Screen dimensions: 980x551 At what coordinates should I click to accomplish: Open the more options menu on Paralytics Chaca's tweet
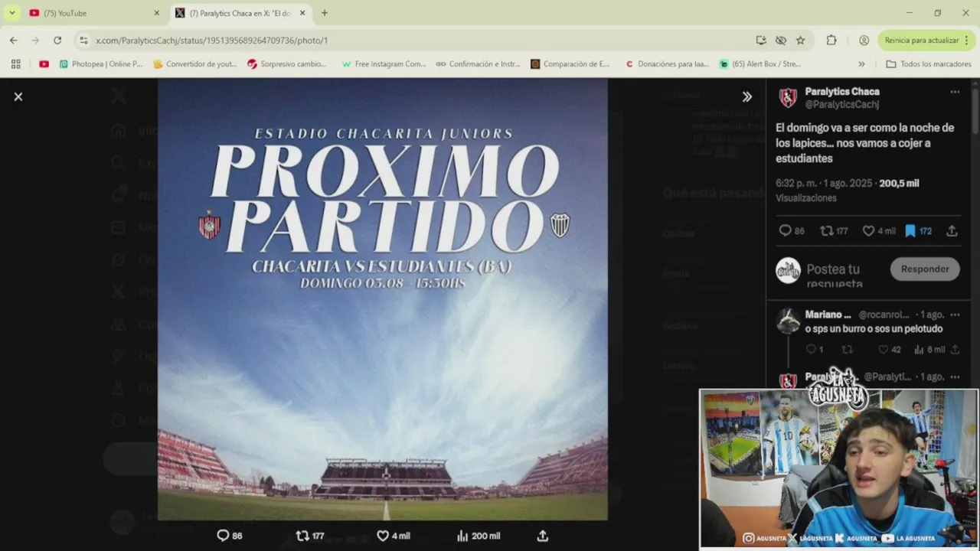click(x=955, y=92)
